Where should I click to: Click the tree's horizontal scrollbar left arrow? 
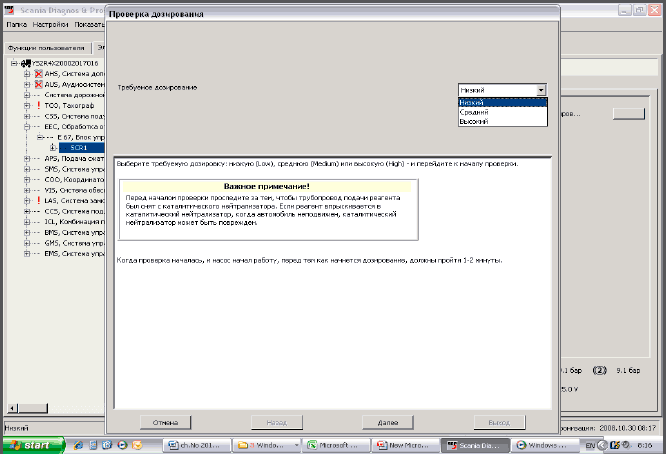tap(13, 408)
